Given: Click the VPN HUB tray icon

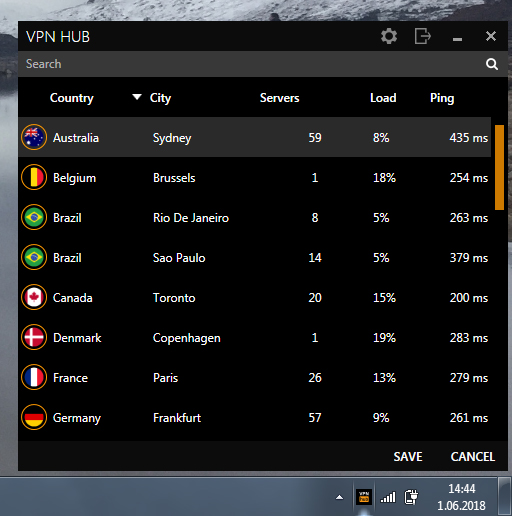Looking at the screenshot, I should [364, 497].
